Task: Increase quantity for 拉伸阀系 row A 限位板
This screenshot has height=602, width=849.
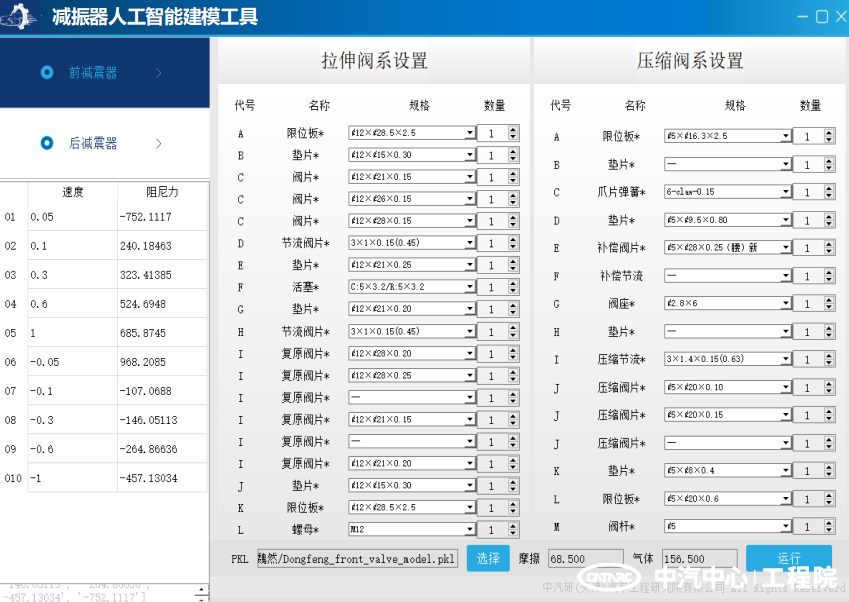Action: pyautogui.click(x=513, y=129)
